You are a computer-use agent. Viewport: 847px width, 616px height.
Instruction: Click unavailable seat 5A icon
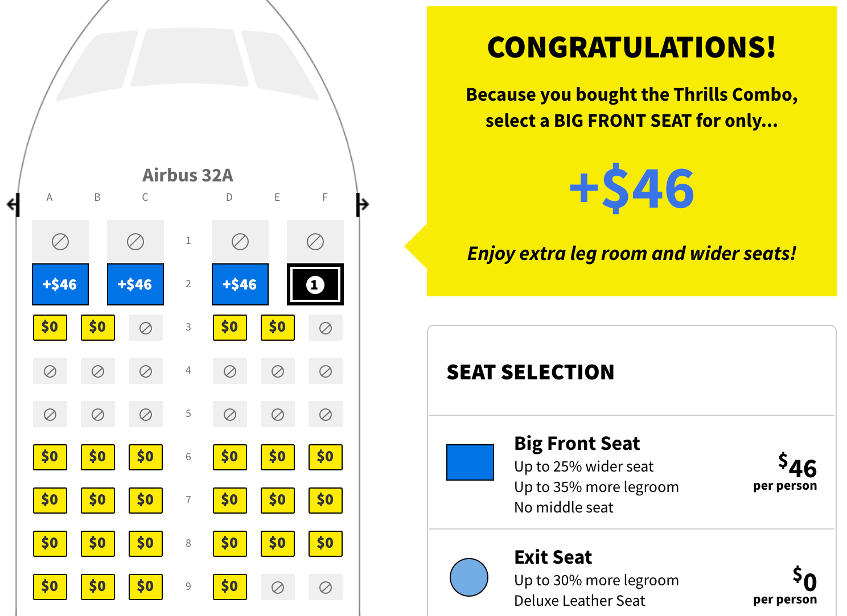click(50, 415)
